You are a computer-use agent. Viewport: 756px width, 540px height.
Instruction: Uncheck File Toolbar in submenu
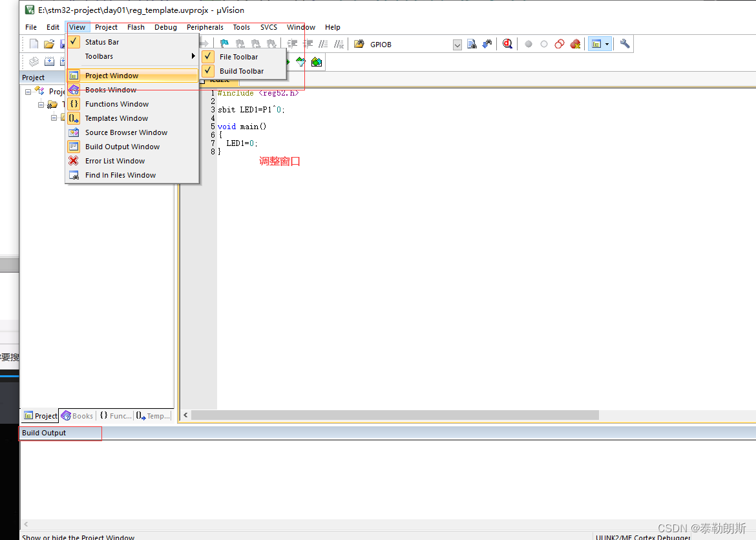[208, 56]
